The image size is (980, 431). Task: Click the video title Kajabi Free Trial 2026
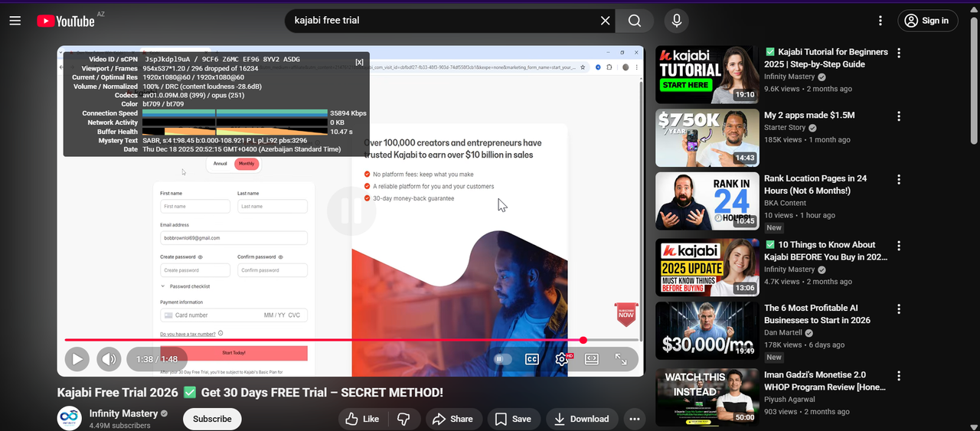tap(250, 393)
